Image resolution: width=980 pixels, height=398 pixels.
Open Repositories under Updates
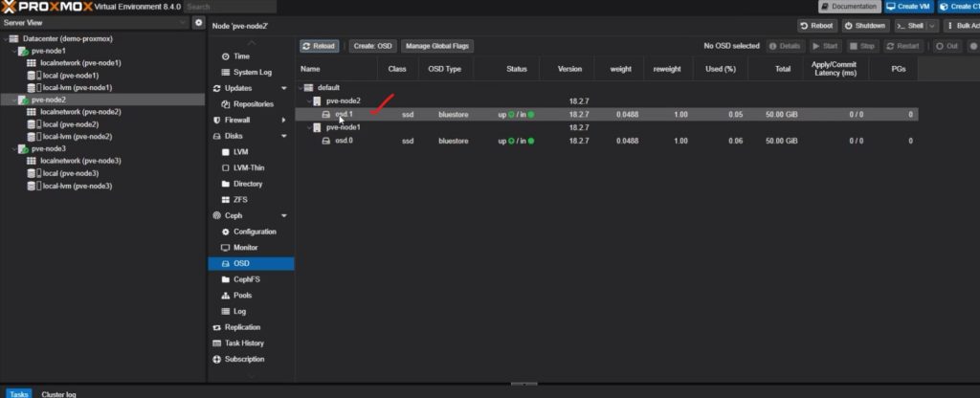coord(253,104)
